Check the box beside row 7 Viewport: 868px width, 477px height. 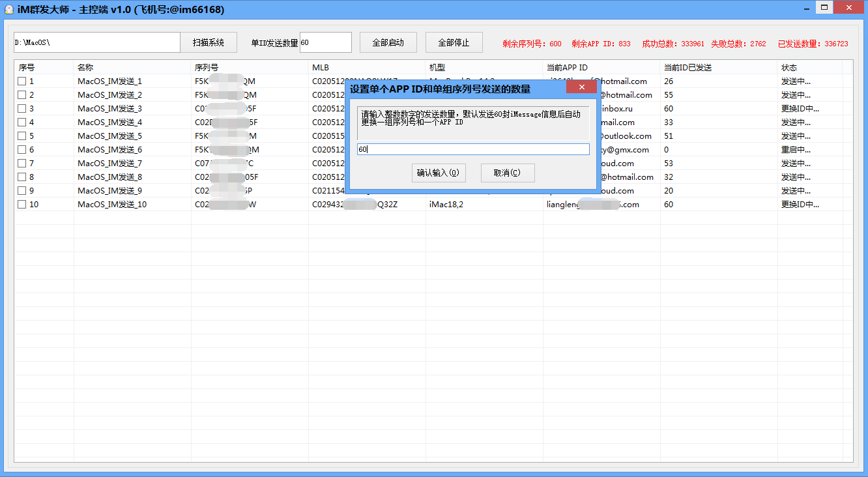click(x=22, y=164)
